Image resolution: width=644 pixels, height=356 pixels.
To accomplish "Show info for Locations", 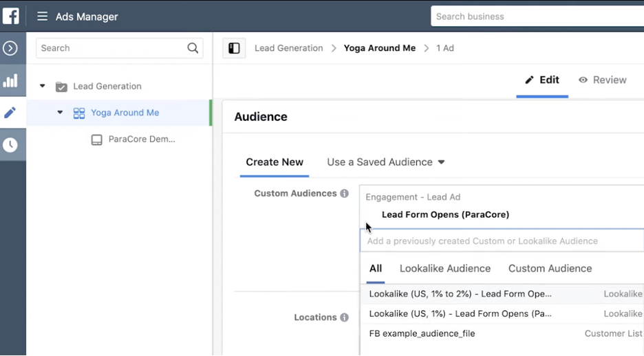I will 344,318.
